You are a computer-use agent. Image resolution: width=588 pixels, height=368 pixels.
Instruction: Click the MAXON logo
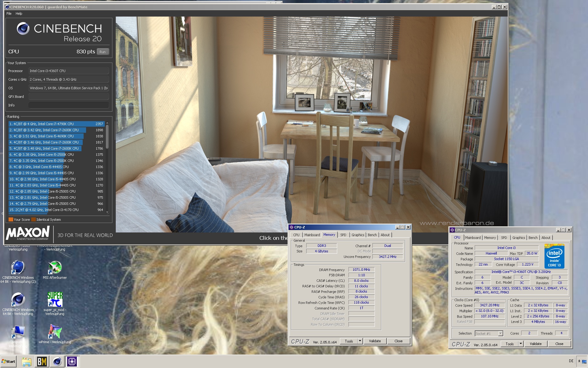28,233
